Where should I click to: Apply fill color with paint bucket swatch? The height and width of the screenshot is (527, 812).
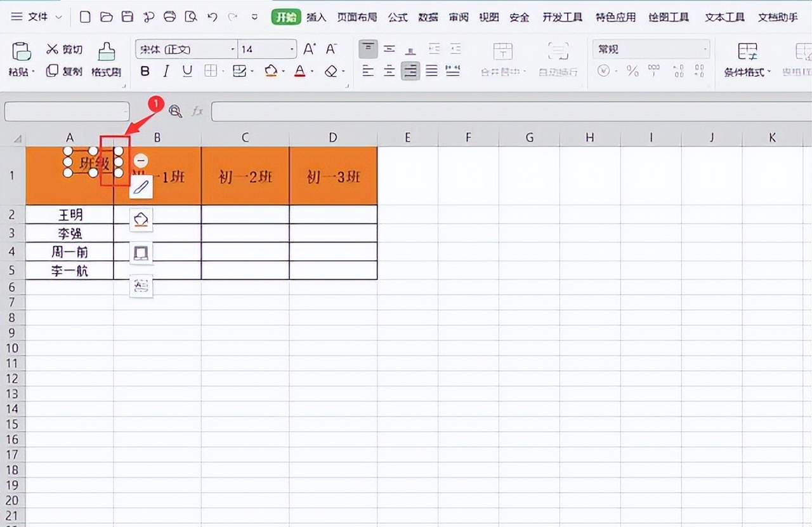[x=271, y=71]
